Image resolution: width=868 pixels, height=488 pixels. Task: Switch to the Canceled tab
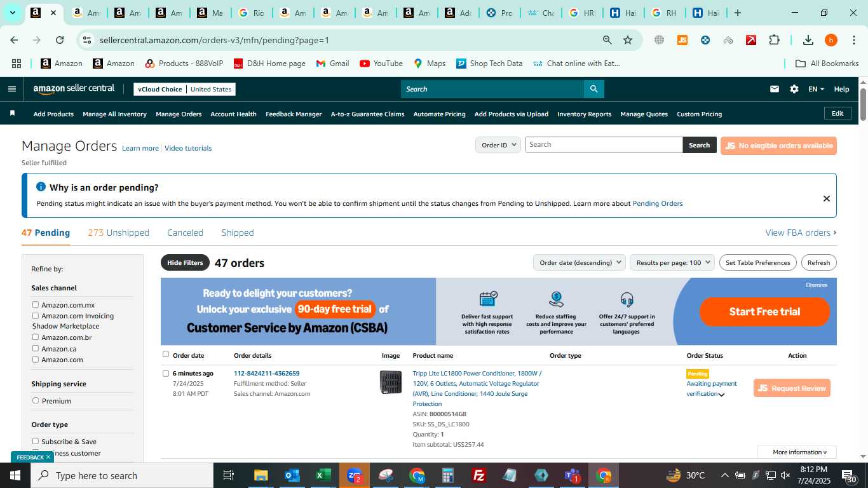click(185, 233)
